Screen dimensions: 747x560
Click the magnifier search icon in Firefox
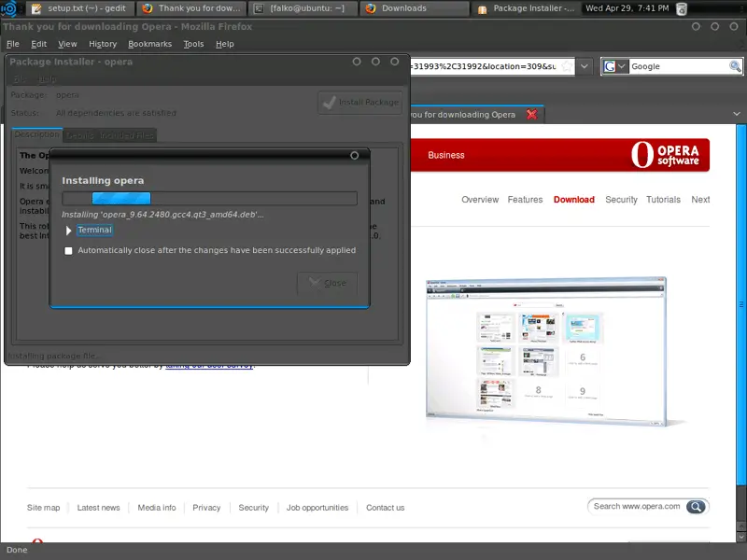pos(735,66)
